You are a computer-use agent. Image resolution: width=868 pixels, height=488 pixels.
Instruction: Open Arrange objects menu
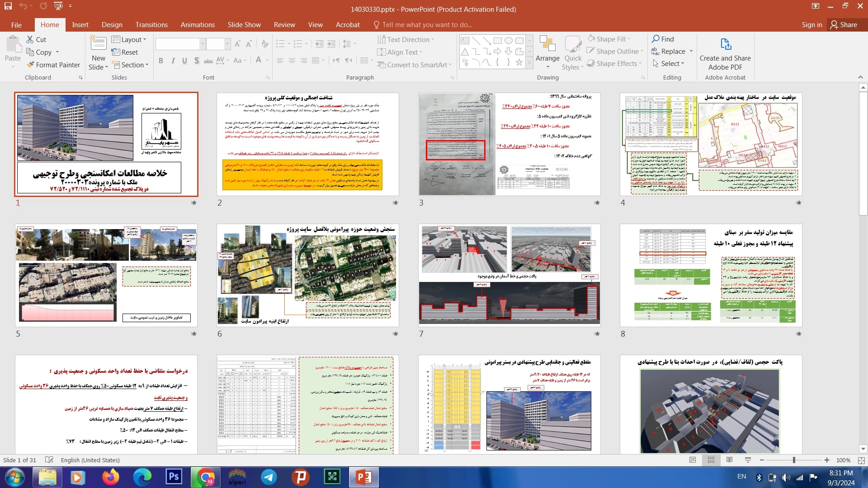(x=547, y=52)
